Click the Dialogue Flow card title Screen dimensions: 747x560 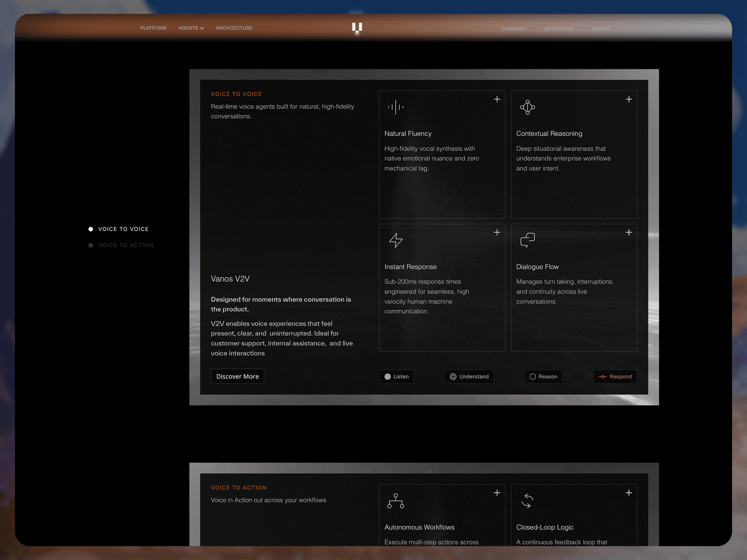(537, 267)
